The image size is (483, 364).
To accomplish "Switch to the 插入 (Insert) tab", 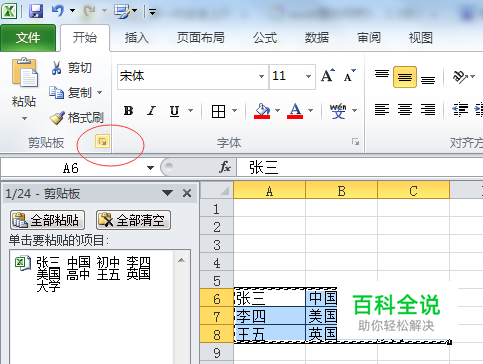I will tap(137, 38).
